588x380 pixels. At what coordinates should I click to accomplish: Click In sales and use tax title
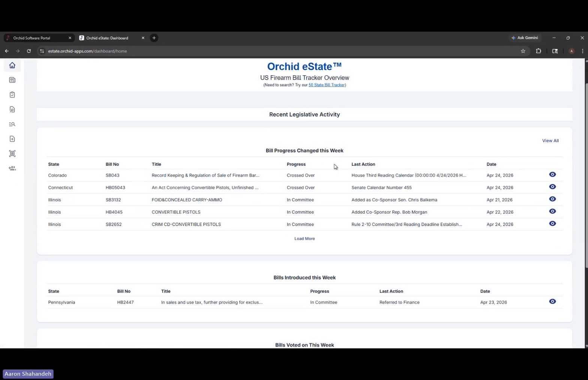[x=212, y=302]
